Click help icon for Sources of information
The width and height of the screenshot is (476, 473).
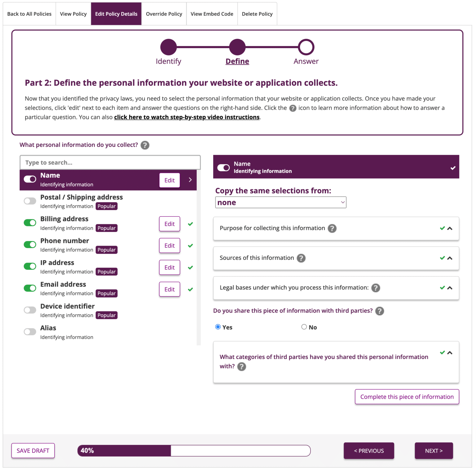click(x=301, y=258)
